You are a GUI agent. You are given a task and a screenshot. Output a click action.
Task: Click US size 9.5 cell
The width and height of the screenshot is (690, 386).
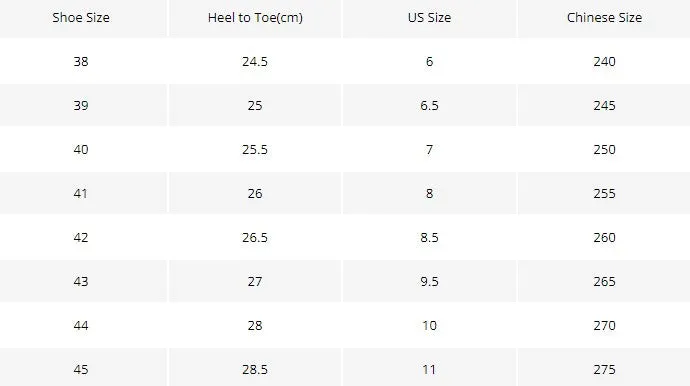coord(429,281)
